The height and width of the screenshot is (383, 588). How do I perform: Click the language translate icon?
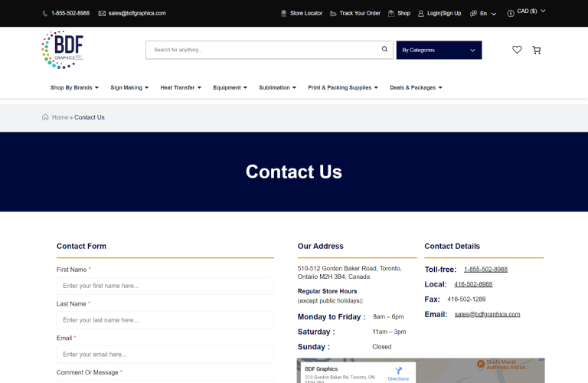473,14
